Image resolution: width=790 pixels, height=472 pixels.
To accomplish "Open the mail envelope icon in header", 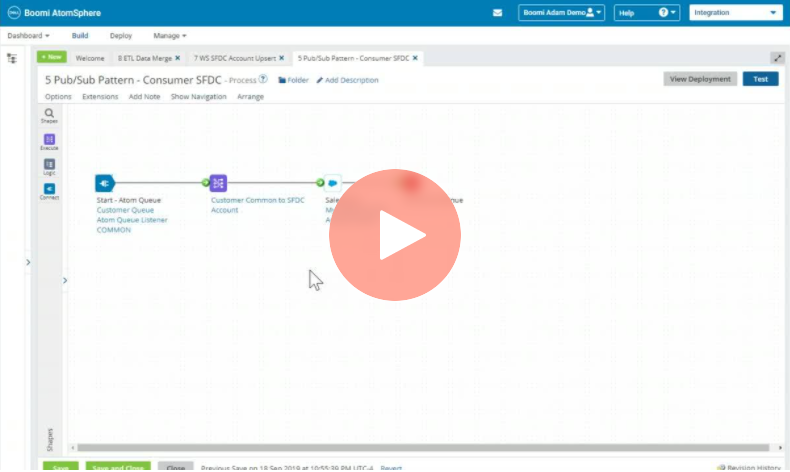I will [x=497, y=13].
